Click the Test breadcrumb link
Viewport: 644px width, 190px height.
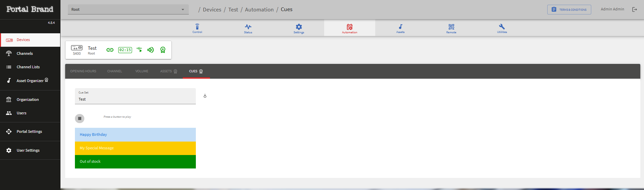[233, 9]
